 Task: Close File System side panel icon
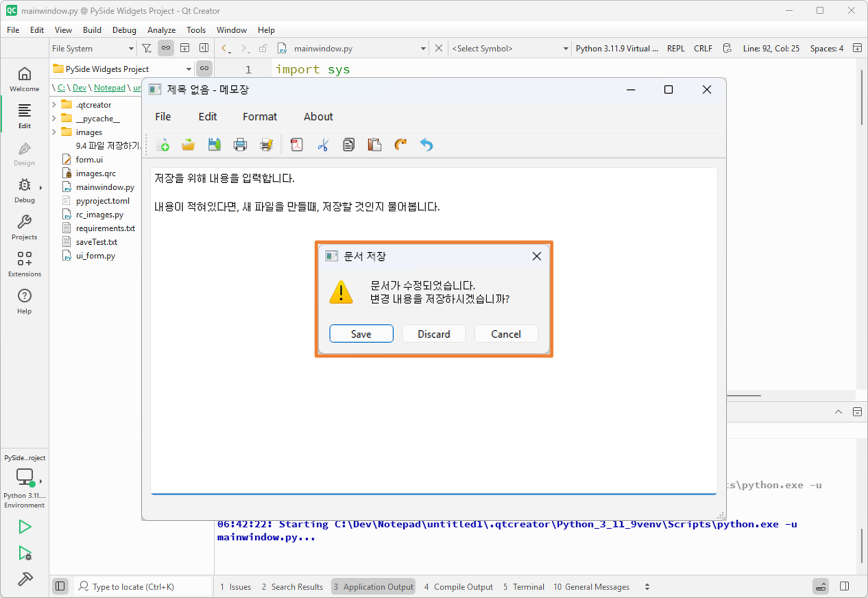[204, 48]
